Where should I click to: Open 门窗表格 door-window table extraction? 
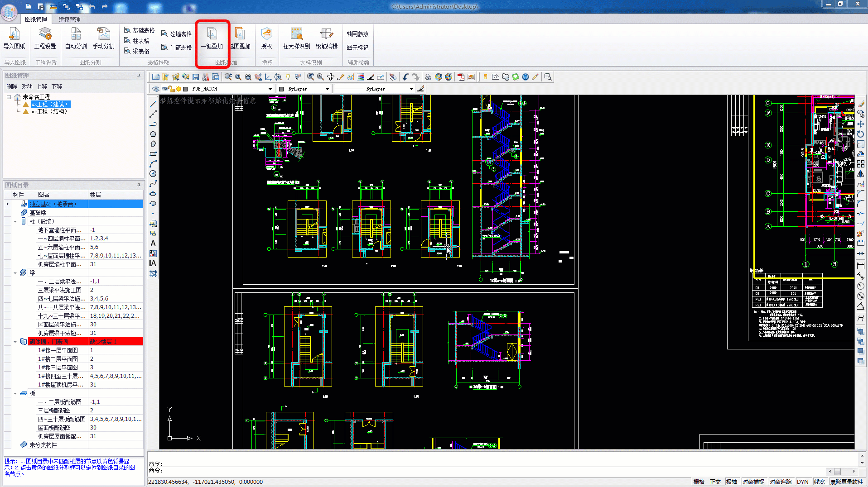point(177,48)
